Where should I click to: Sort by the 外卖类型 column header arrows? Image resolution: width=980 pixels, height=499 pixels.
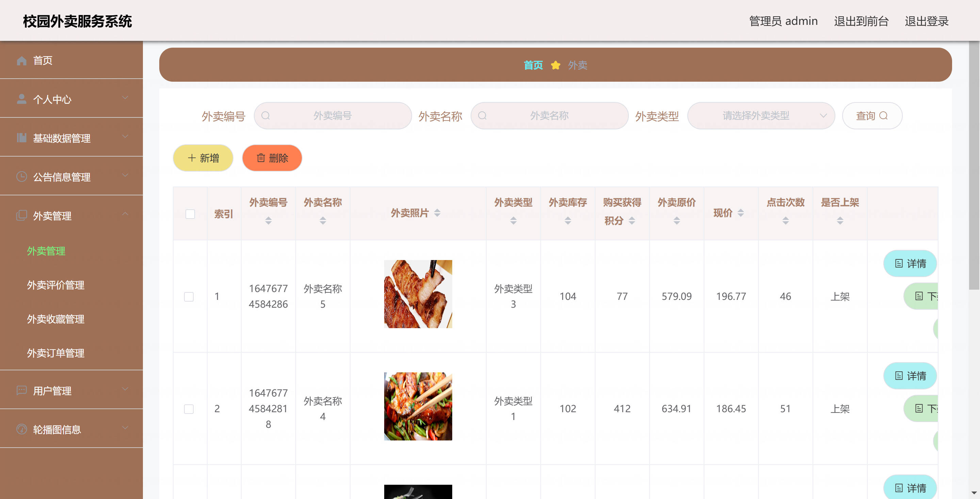[x=513, y=220]
